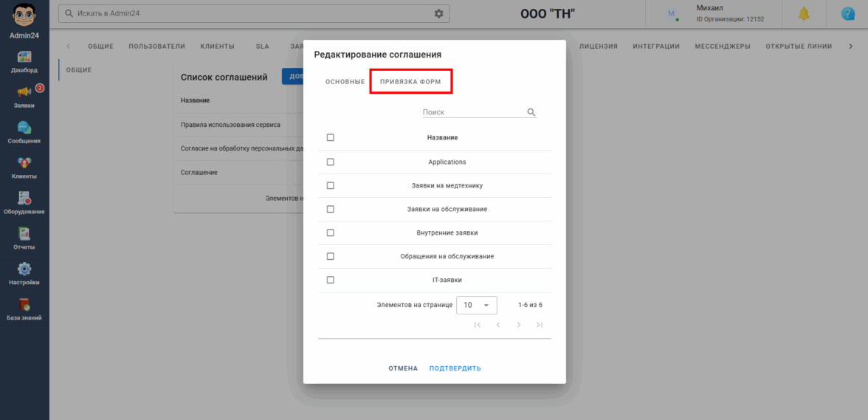Switch to the Основные tab
The height and width of the screenshot is (420, 868).
pyautogui.click(x=345, y=81)
